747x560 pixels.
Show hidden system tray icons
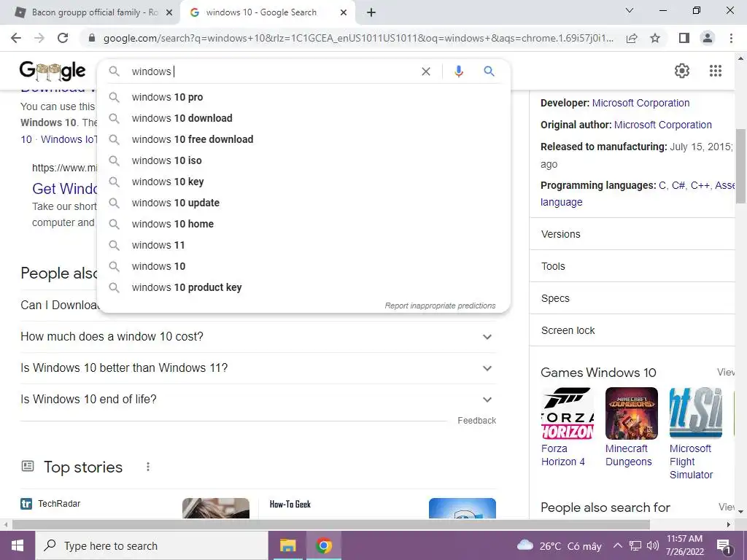pyautogui.click(x=617, y=545)
